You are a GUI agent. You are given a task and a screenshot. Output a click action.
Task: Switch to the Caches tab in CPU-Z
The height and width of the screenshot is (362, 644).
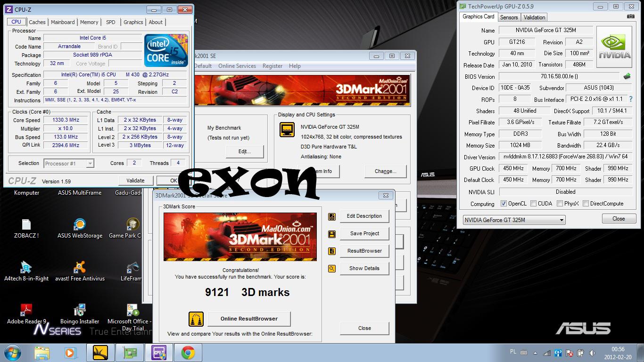[x=37, y=22]
